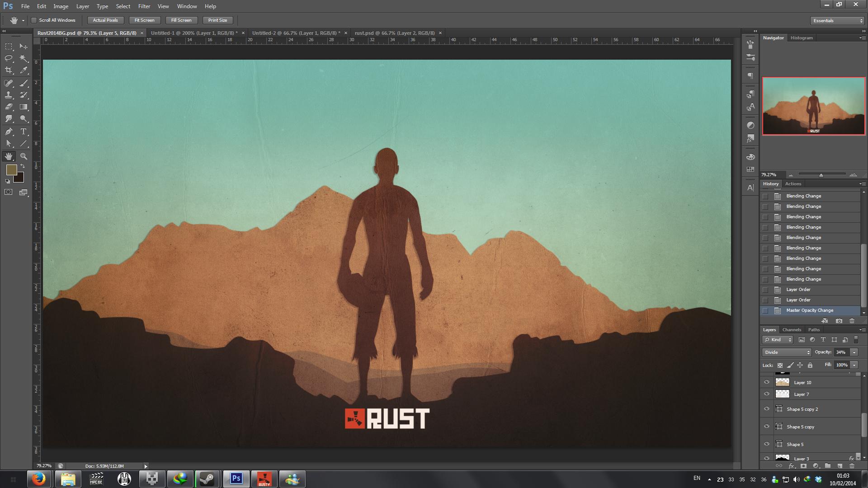Open the Swatches panel icon

[x=750, y=169]
